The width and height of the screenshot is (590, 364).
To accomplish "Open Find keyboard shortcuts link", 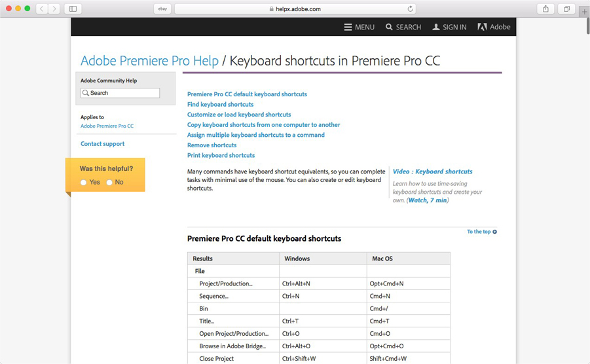I will (220, 104).
